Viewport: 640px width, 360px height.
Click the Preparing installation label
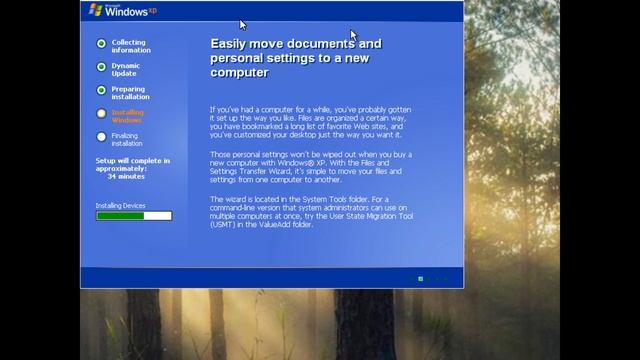131,93
